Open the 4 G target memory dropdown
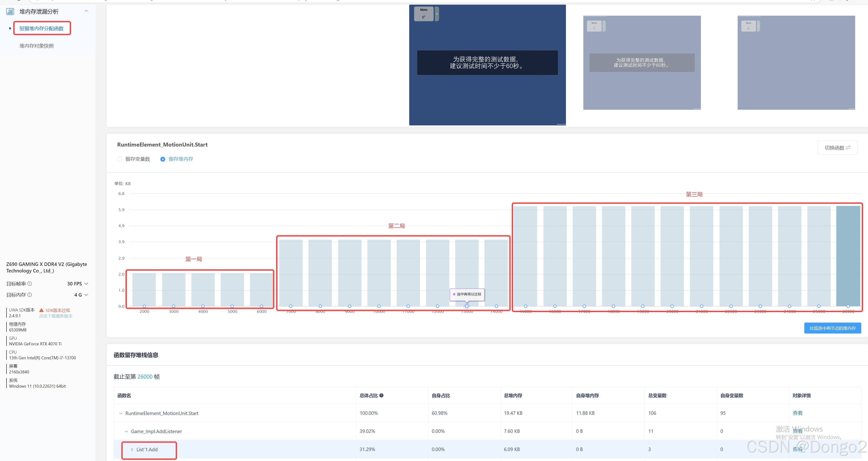Viewport: 868px width, 461px height. click(x=81, y=295)
